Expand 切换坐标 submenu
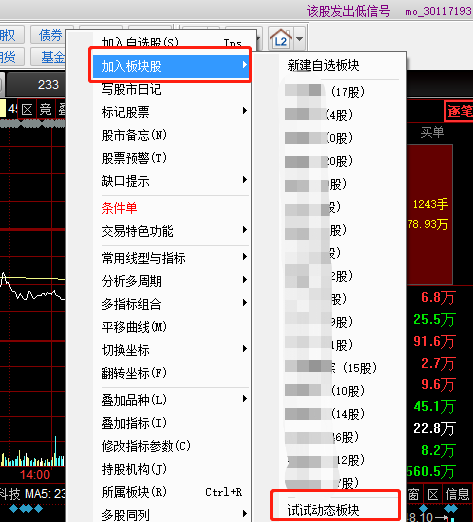473x522 pixels. (171, 350)
